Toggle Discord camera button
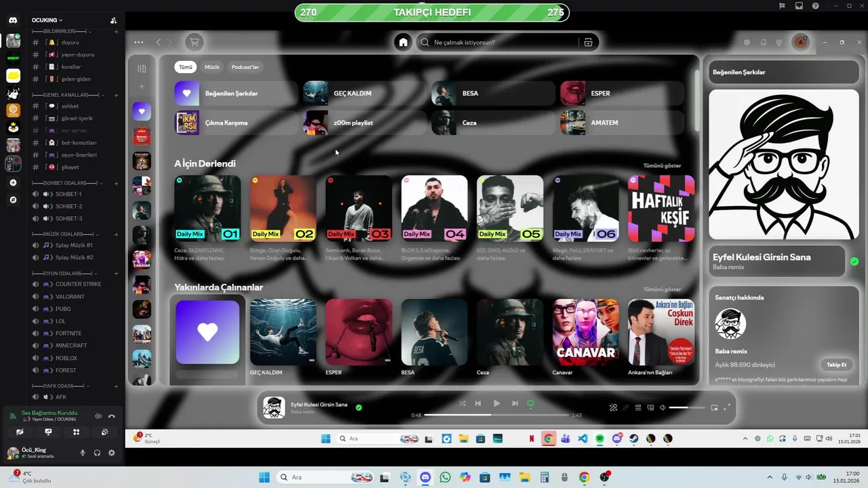The width and height of the screenshot is (868, 488). tap(20, 432)
